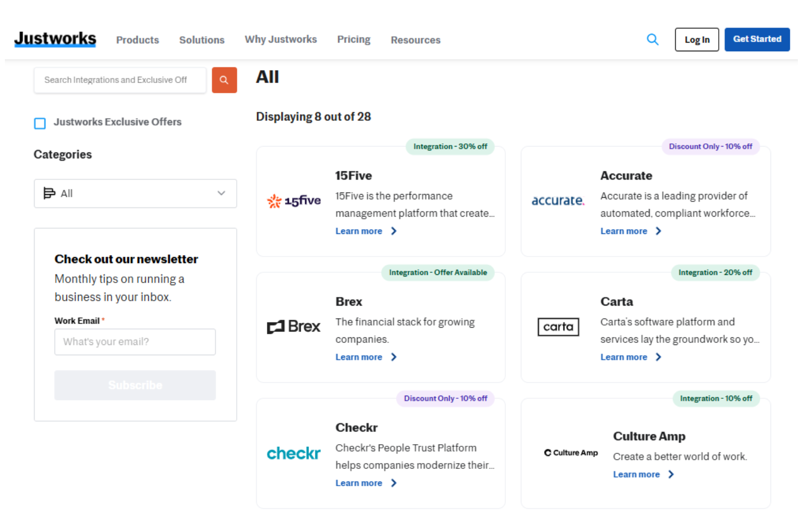Click the Culture Amp logo
This screenshot has width=798, height=532.
pyautogui.click(x=571, y=453)
